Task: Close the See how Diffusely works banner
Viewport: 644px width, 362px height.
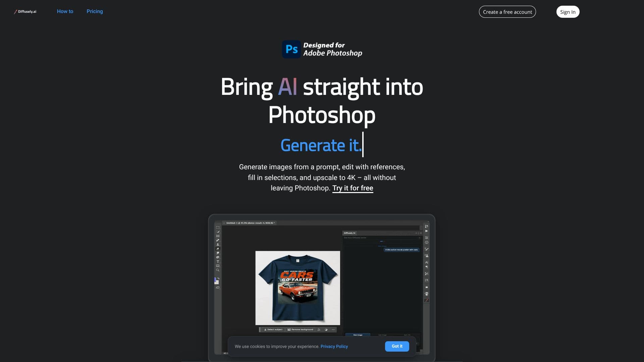Action: pos(419,238)
